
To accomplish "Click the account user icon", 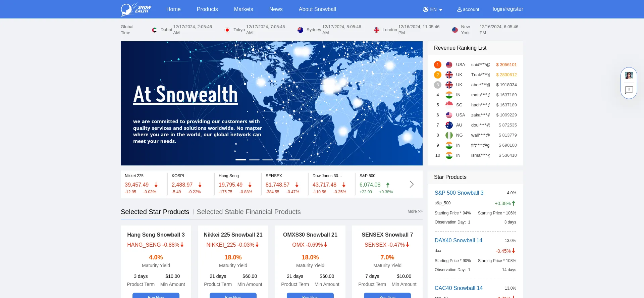I will pyautogui.click(x=460, y=9).
